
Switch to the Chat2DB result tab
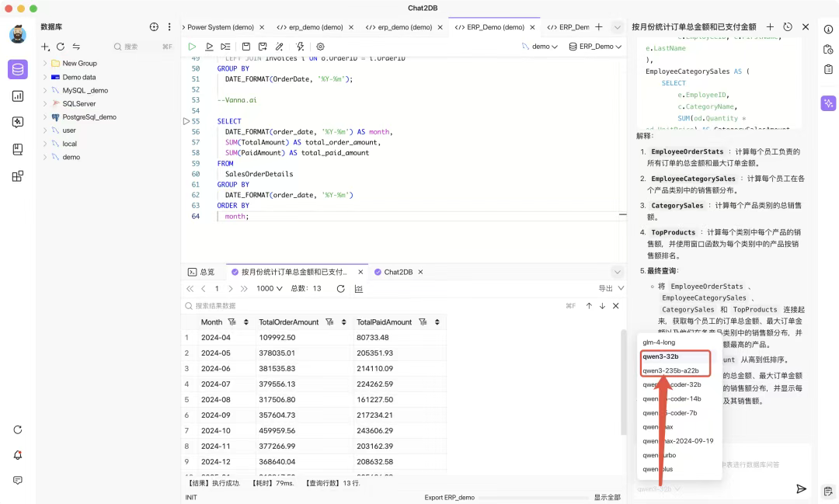click(x=398, y=273)
